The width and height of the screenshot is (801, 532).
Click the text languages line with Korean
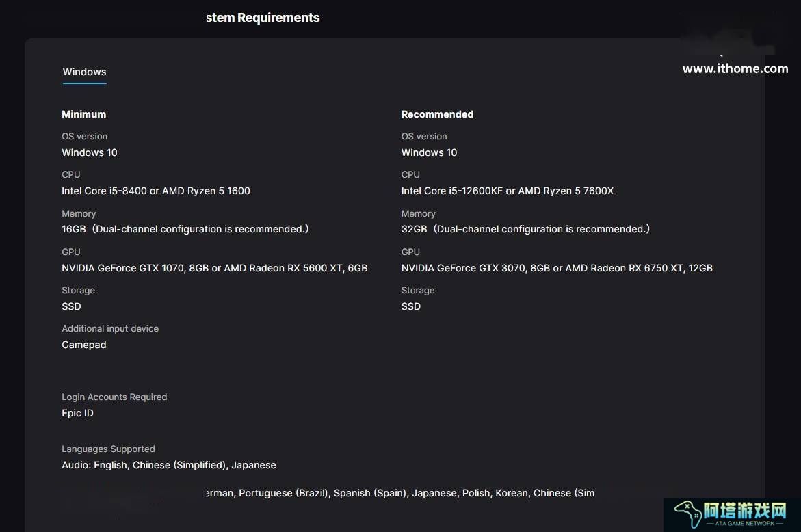(x=401, y=493)
